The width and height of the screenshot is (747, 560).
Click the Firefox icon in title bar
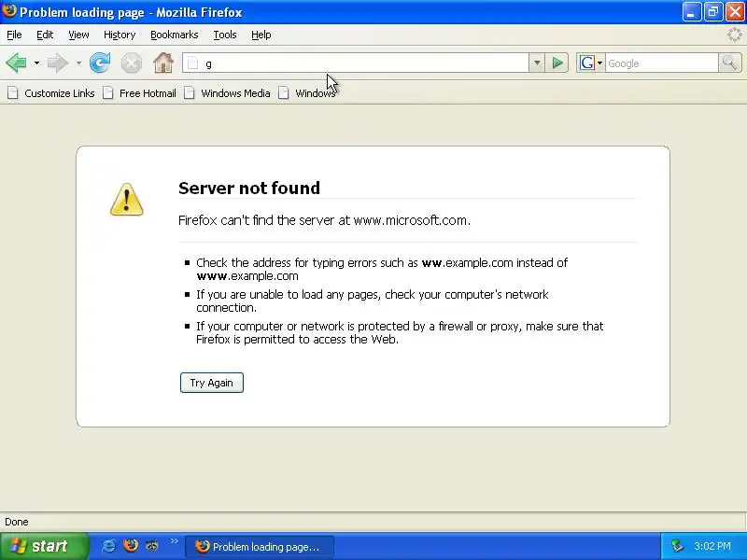tap(9, 11)
